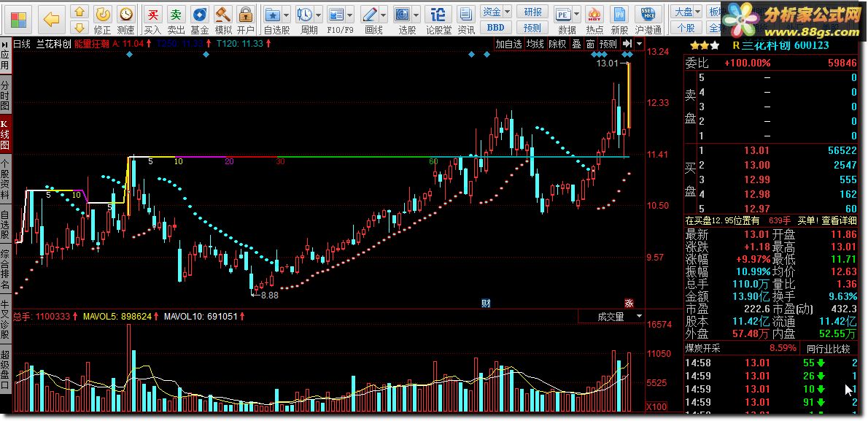Switch to the 综合排名 sidebar tab

point(5,270)
